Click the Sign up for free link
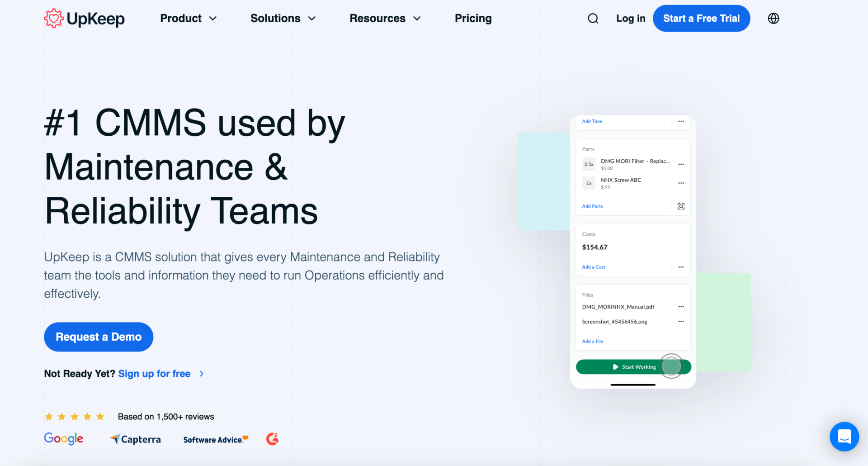The image size is (868, 466). click(x=154, y=374)
